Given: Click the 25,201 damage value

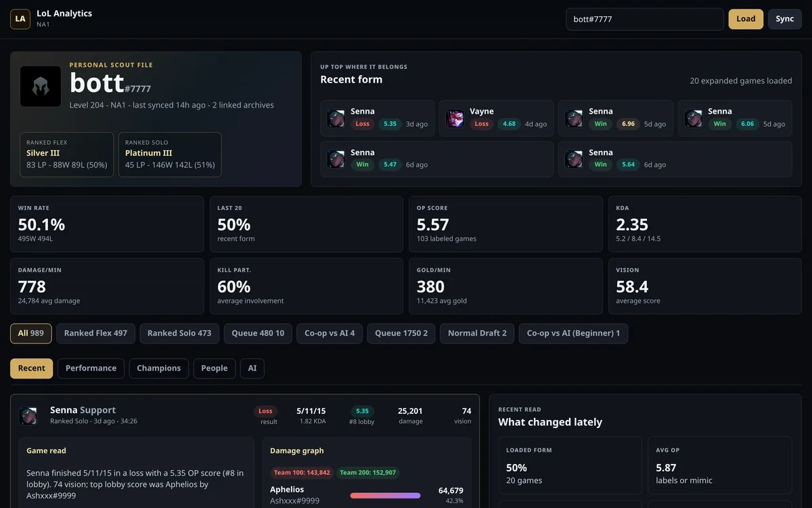Looking at the screenshot, I should pos(410,411).
